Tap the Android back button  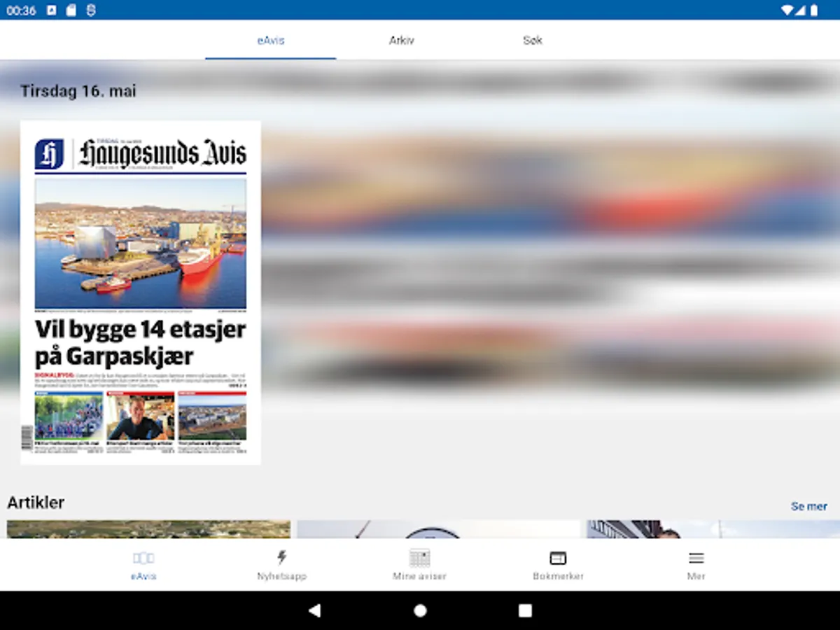click(314, 610)
